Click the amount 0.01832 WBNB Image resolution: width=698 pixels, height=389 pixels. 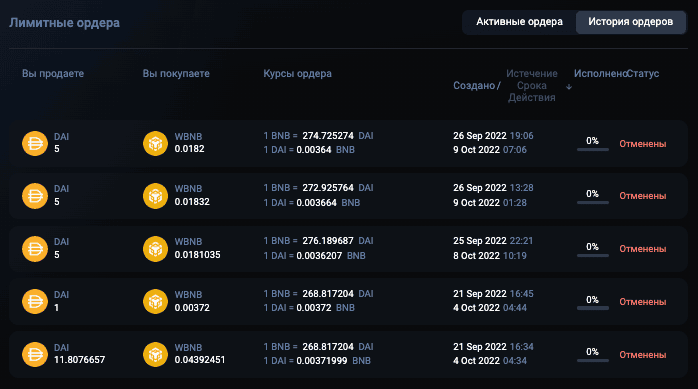point(192,202)
